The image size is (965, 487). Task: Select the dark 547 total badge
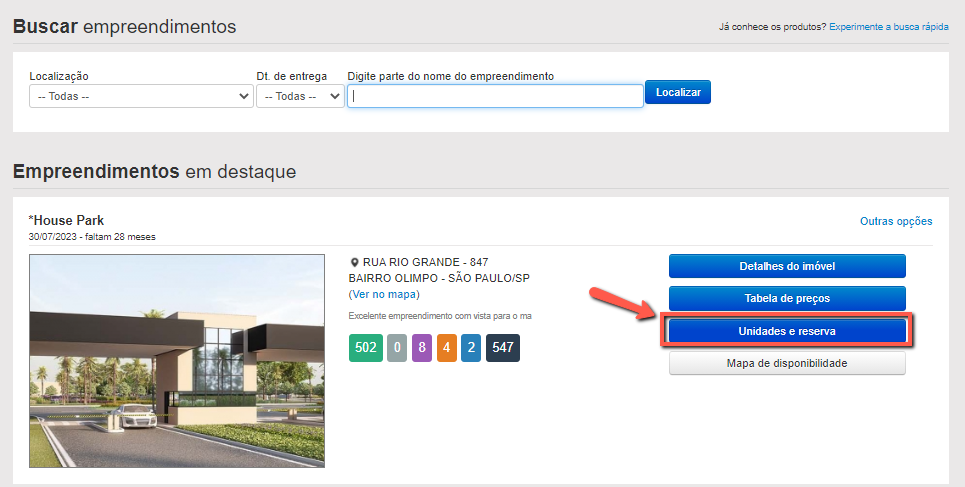[503, 348]
